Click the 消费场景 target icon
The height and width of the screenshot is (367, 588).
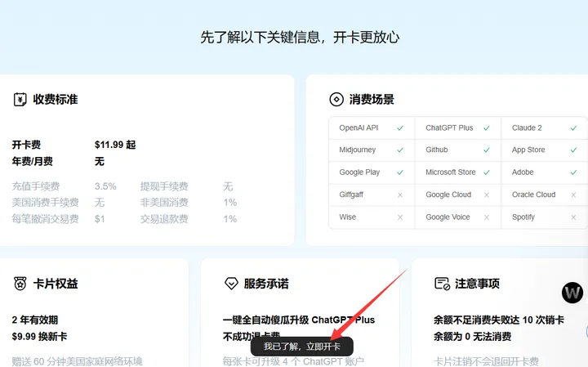tap(336, 100)
